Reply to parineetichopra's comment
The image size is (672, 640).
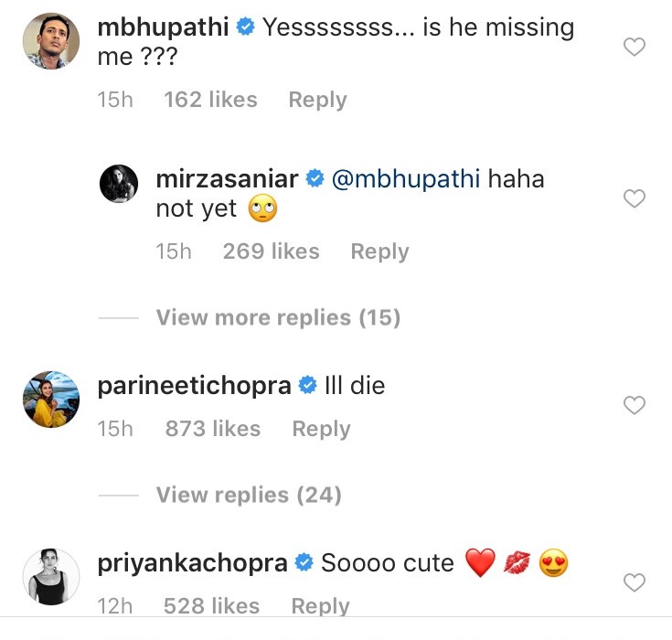(x=321, y=429)
